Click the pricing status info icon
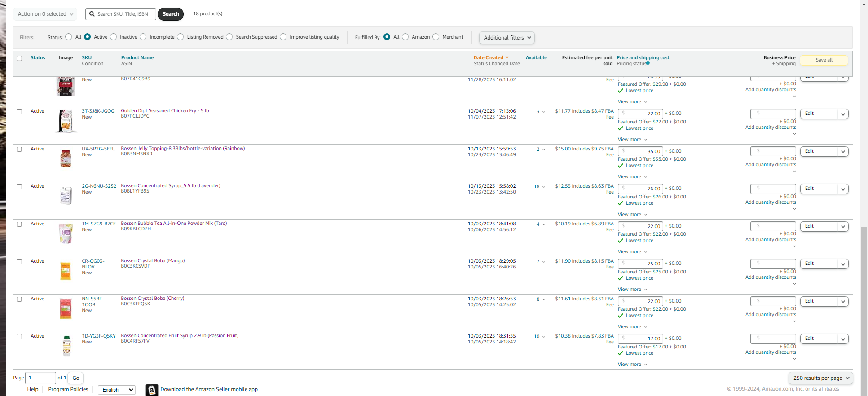 click(648, 63)
